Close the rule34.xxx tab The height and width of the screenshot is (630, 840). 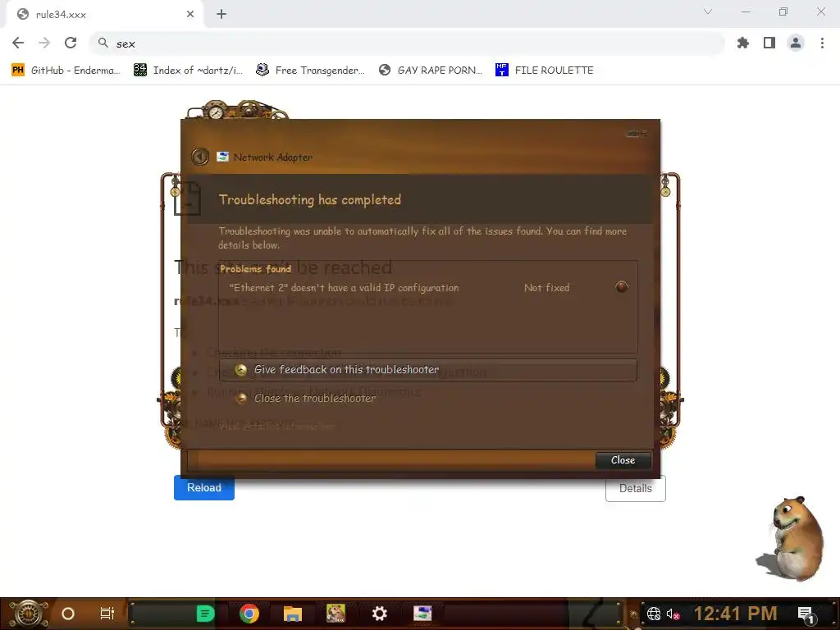coord(190,14)
